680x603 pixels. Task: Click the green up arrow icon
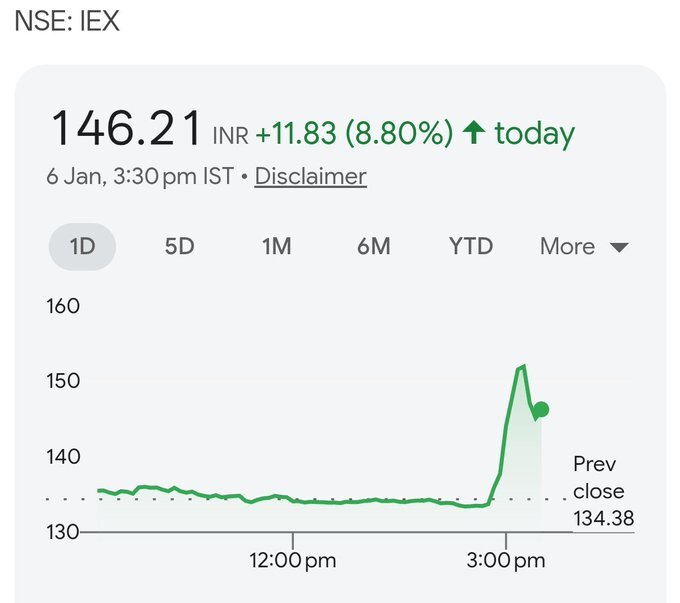click(475, 133)
